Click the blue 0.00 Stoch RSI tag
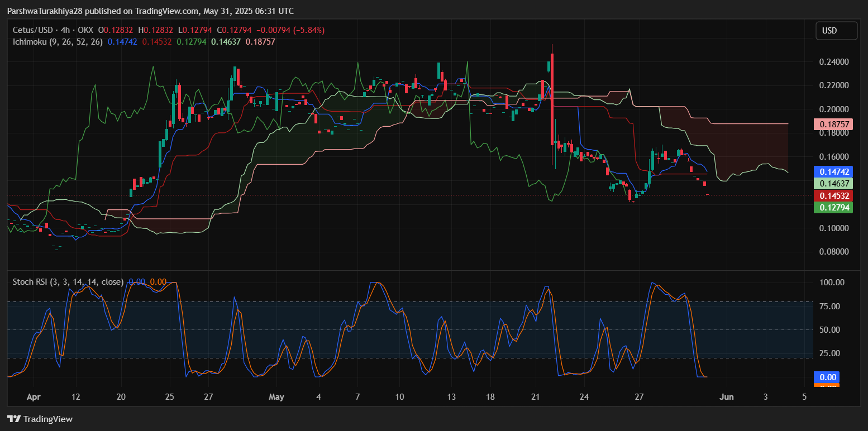This screenshot has width=868, height=431. coord(826,377)
